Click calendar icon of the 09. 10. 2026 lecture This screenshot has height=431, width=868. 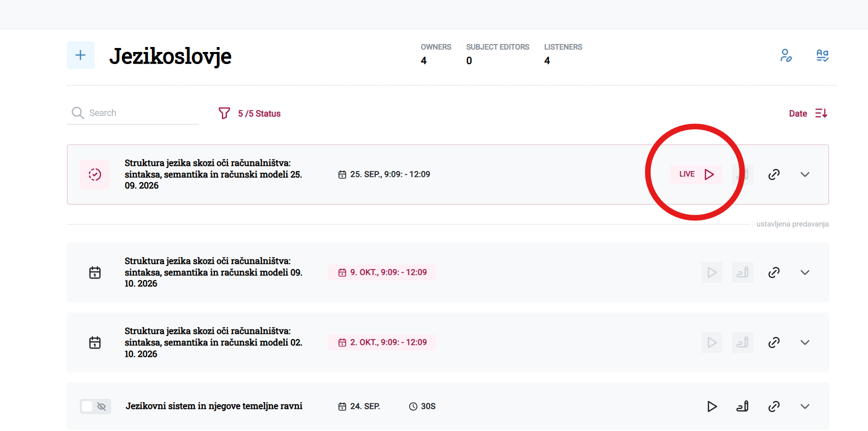click(95, 272)
